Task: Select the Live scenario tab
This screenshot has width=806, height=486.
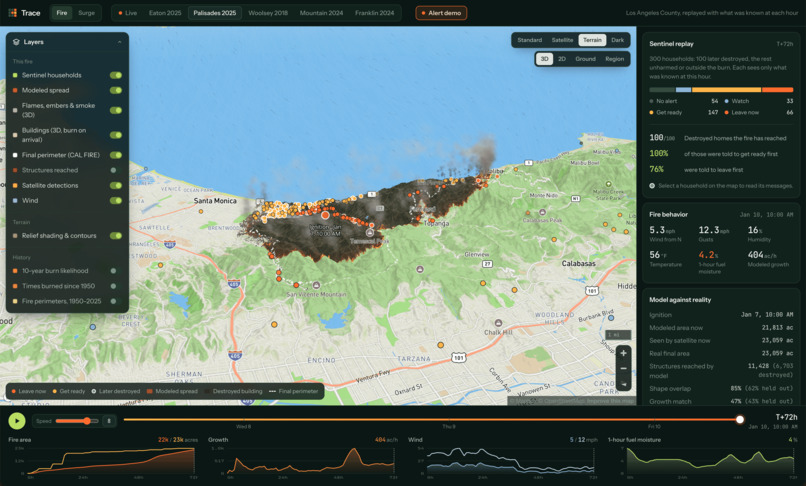Action: [127, 13]
